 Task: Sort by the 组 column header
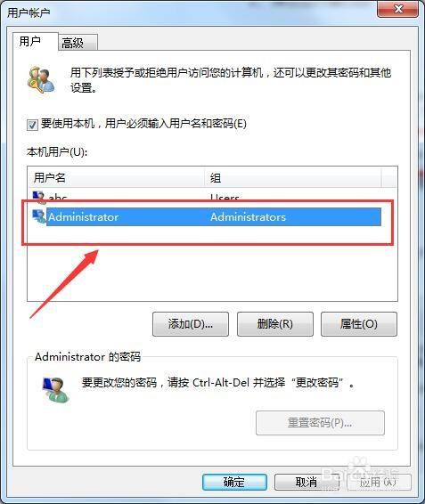click(x=293, y=177)
